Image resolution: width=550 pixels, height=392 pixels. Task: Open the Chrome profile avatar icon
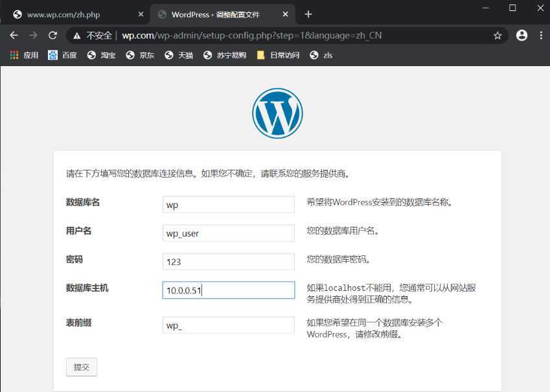[x=521, y=35]
